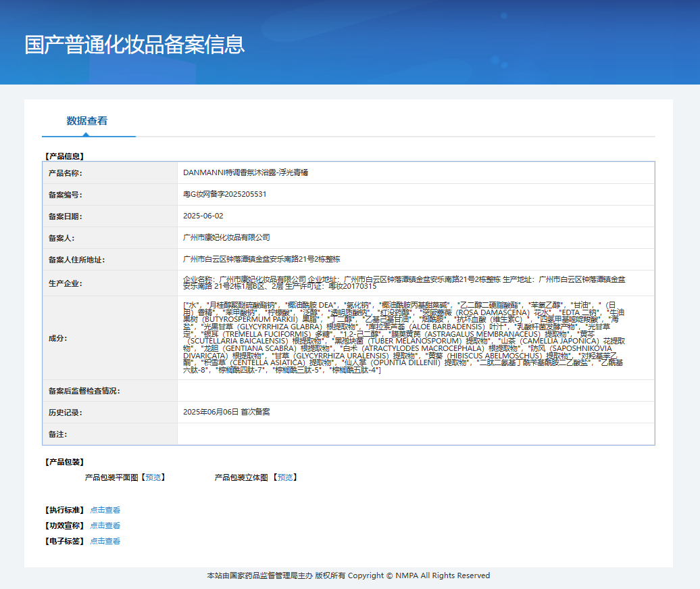Click 点击查看 next to 功效宣称

coord(105,525)
